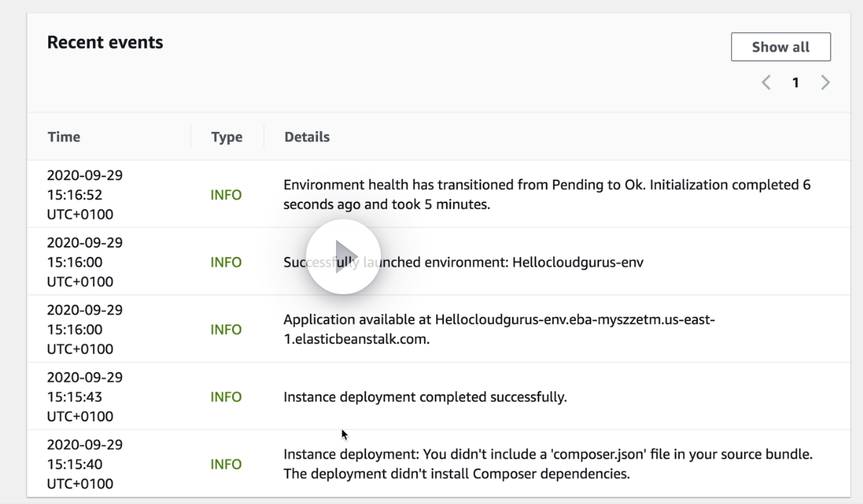The width and height of the screenshot is (863, 504).
Task: Select page number 1
Action: [796, 83]
